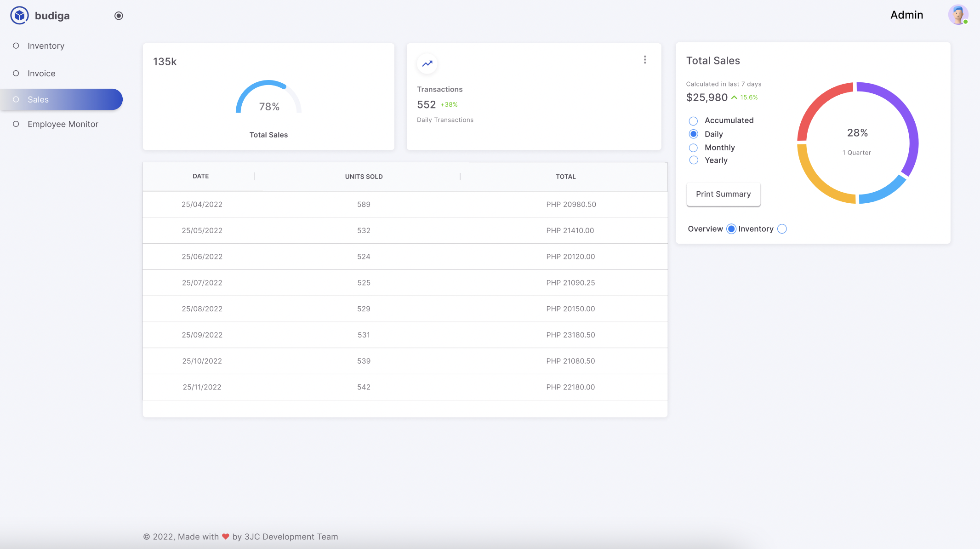Click the circle icon beside Invoice
The image size is (980, 549).
[16, 73]
